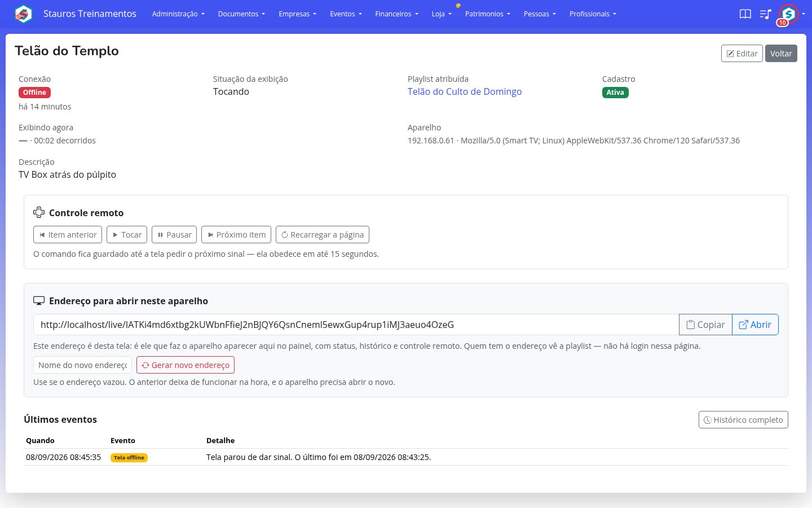Click Item anterior remote control button

pos(68,235)
